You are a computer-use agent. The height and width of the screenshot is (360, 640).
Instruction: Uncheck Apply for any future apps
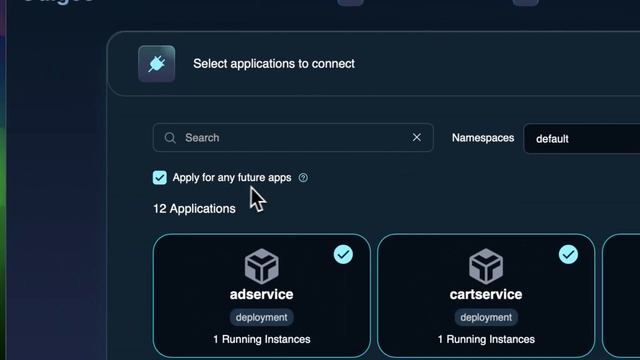coord(160,178)
